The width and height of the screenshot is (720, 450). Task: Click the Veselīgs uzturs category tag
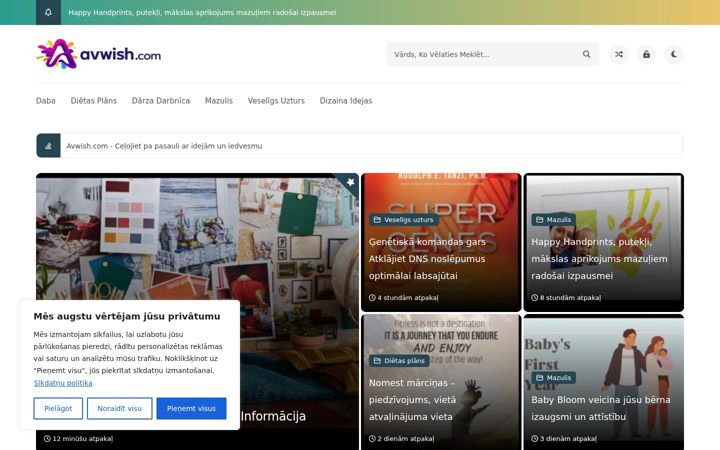404,219
